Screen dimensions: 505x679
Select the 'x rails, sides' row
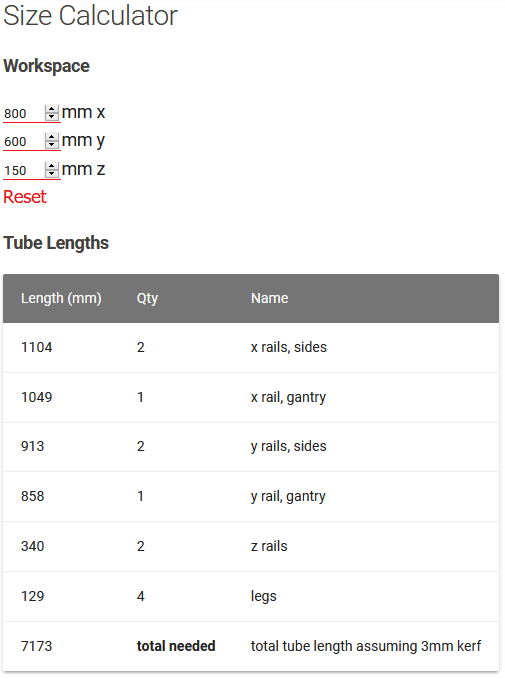click(x=251, y=347)
